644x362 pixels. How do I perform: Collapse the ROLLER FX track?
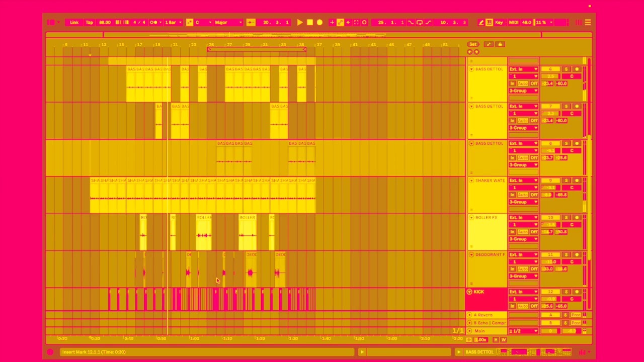[471, 218]
